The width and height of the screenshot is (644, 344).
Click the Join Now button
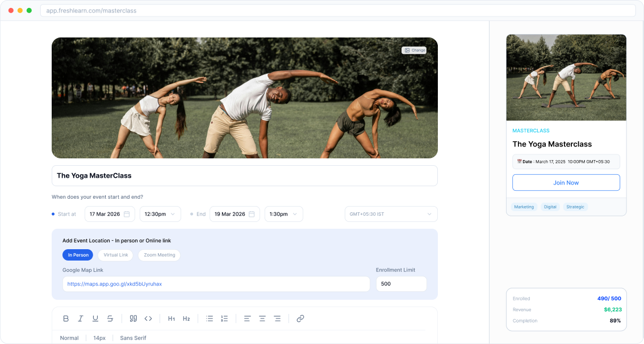(566, 183)
